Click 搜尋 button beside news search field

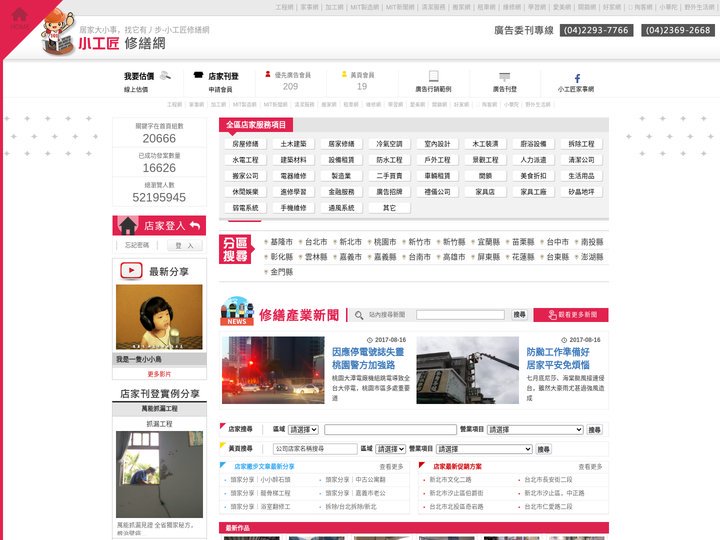coord(519,315)
